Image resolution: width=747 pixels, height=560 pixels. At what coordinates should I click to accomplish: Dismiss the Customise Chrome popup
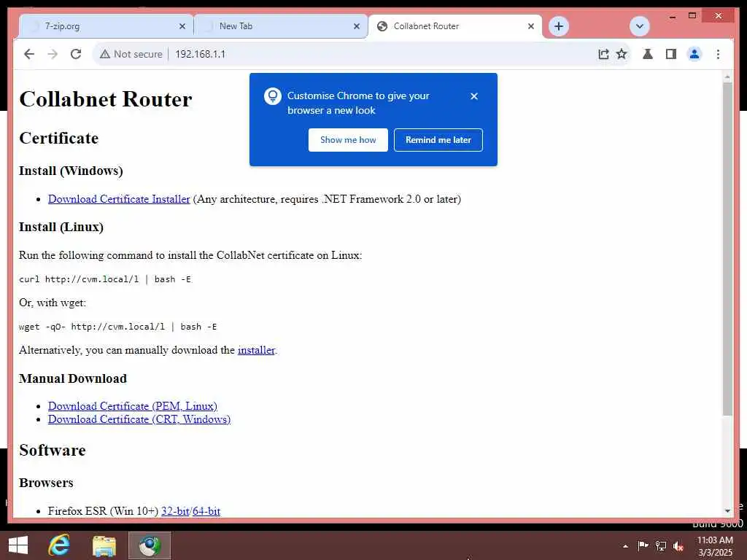point(474,96)
